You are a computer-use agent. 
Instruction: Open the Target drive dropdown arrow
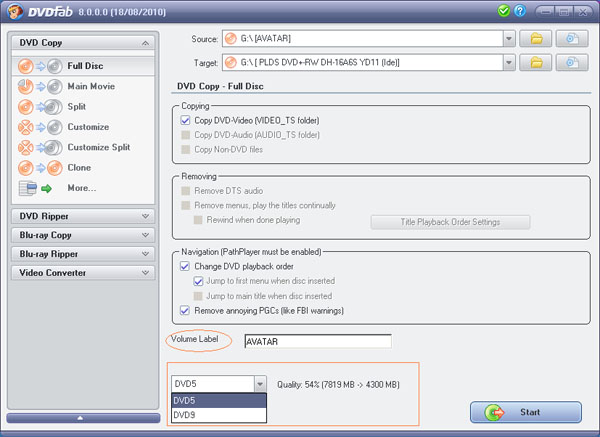pyautogui.click(x=509, y=62)
